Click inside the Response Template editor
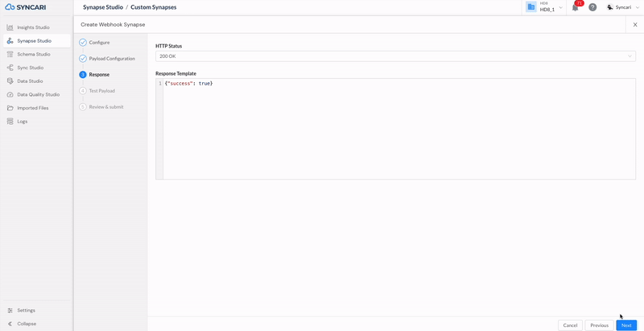Image resolution: width=644 pixels, height=331 pixels. [399, 129]
